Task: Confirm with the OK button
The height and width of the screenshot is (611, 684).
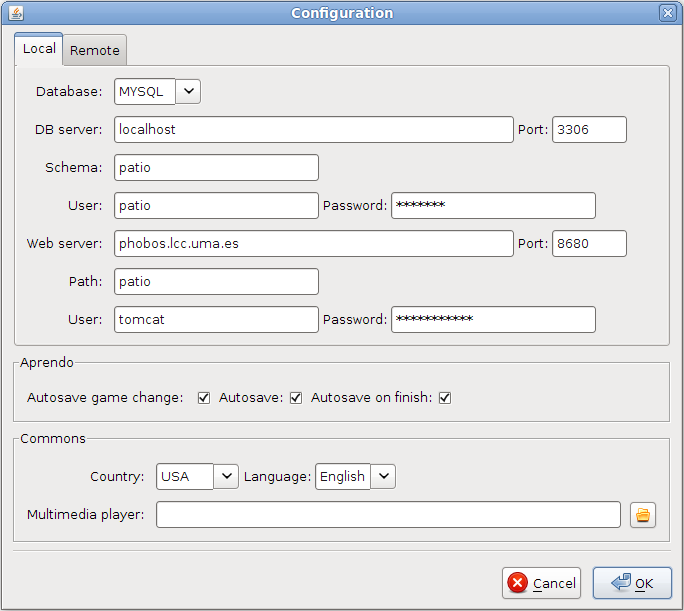Action: point(632,583)
